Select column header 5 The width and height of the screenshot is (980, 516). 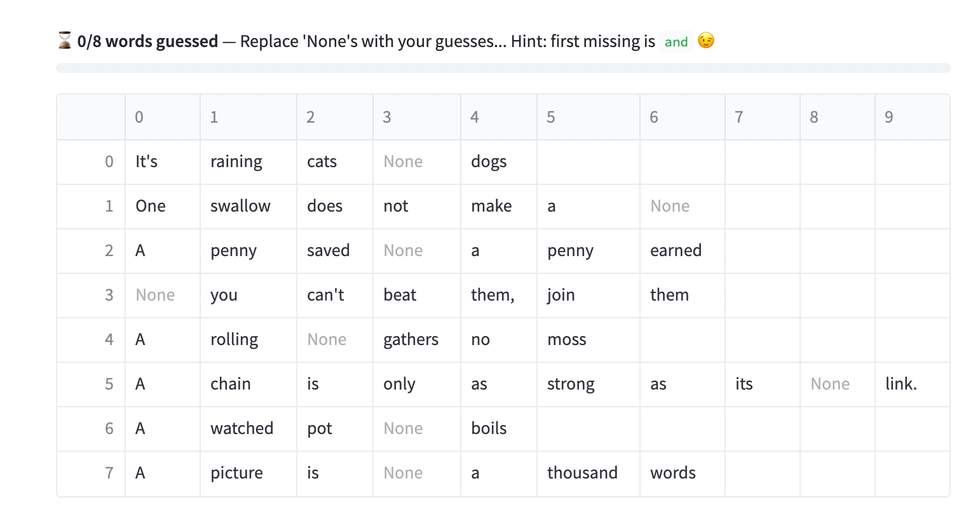click(x=551, y=117)
